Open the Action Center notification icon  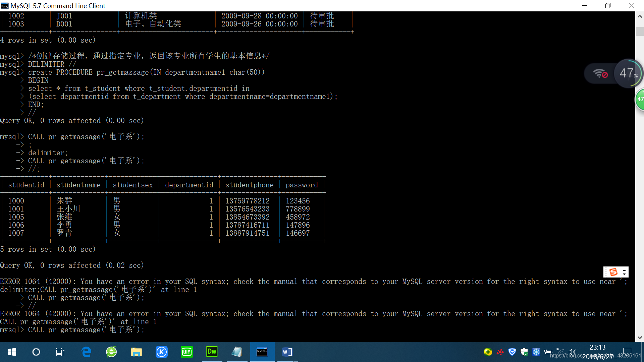pyautogui.click(x=627, y=352)
